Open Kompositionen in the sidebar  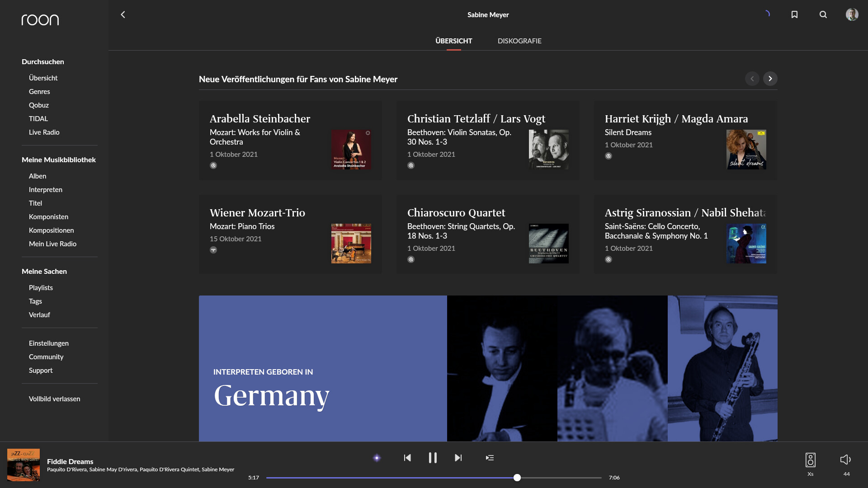tap(52, 230)
